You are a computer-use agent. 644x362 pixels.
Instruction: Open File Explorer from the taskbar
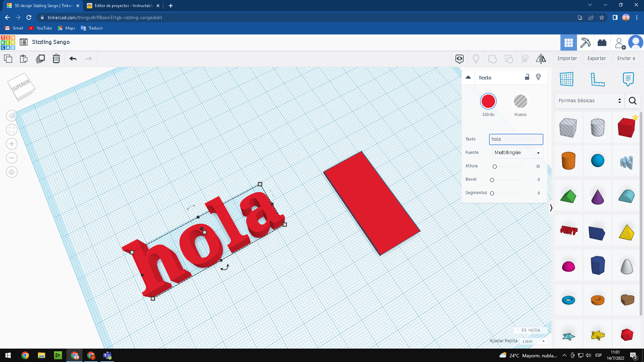click(42, 355)
